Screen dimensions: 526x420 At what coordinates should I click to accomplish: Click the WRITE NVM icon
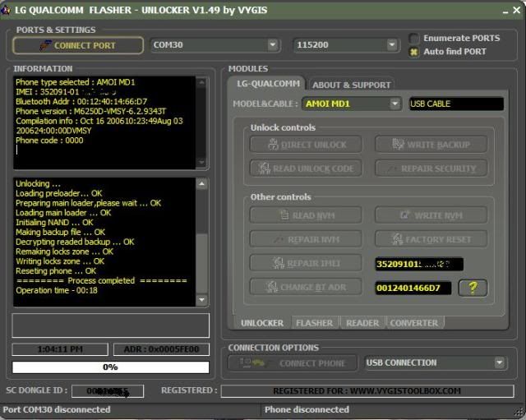pyautogui.click(x=405, y=215)
